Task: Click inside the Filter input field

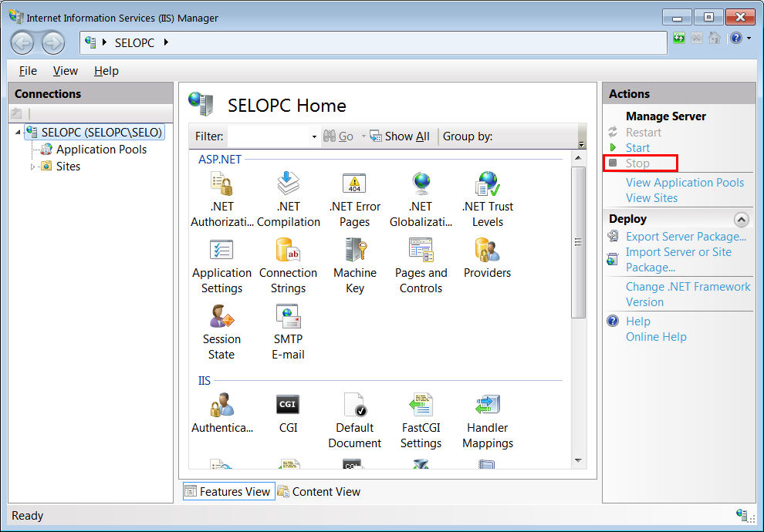Action: pyautogui.click(x=269, y=136)
